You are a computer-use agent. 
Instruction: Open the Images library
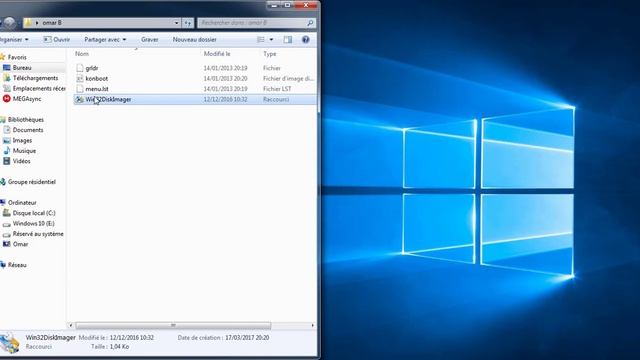(x=22, y=140)
